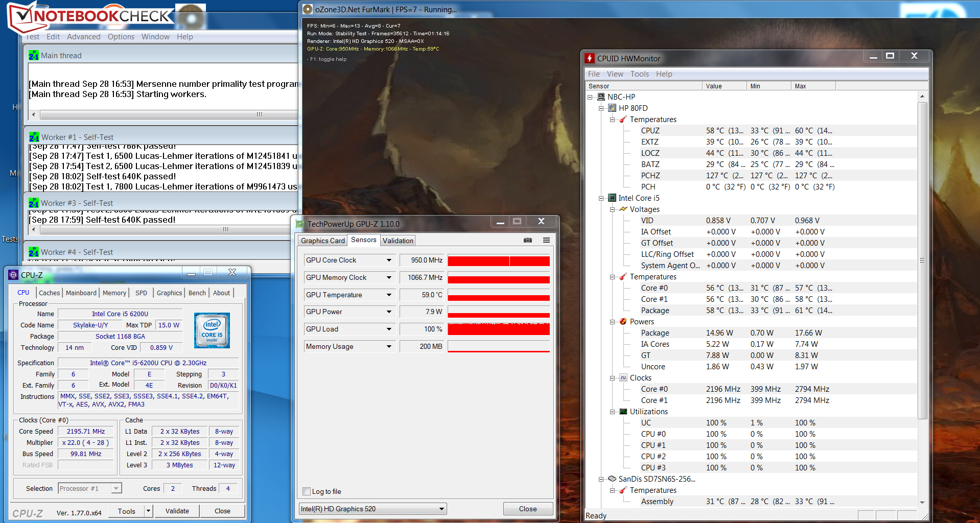Image resolution: width=980 pixels, height=523 pixels.
Task: Open the GPU Power sensor dropdown
Action: point(389,312)
